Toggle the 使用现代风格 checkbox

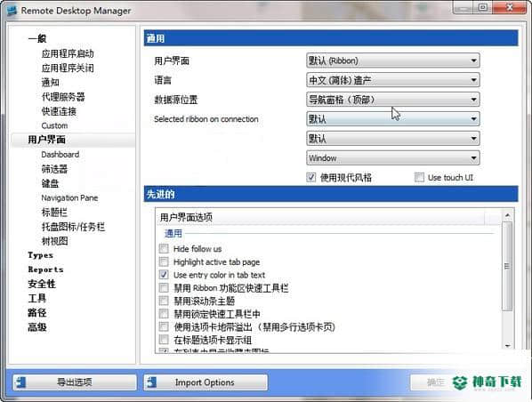pos(310,177)
